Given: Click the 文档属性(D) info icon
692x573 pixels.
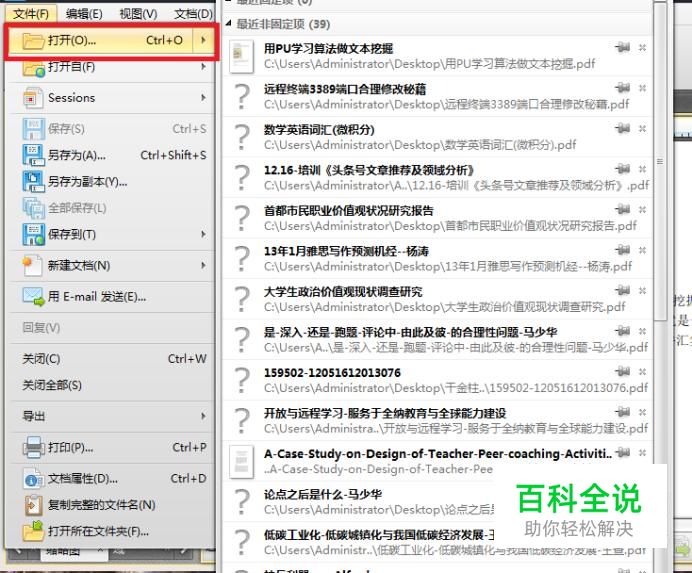Looking at the screenshot, I should coord(34,479).
